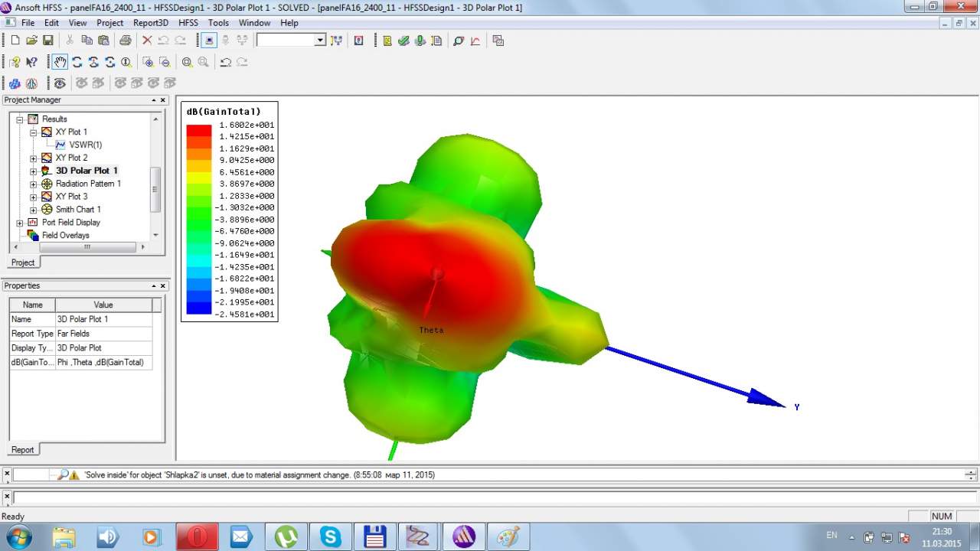The width and height of the screenshot is (980, 551).
Task: Toggle the eye visibility icon
Action: click(x=60, y=83)
